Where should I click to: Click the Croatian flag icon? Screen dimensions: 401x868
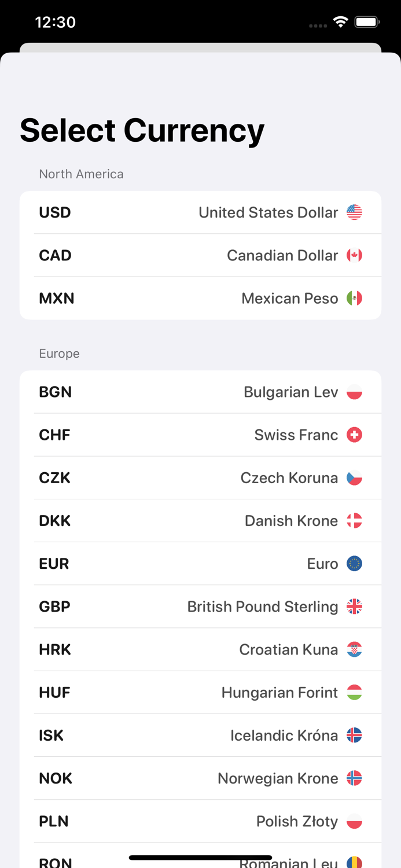[355, 649]
